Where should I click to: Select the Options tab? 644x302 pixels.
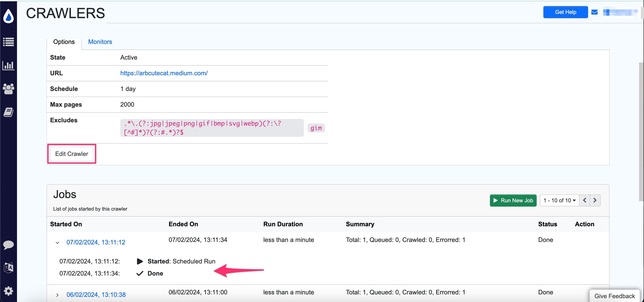click(64, 42)
